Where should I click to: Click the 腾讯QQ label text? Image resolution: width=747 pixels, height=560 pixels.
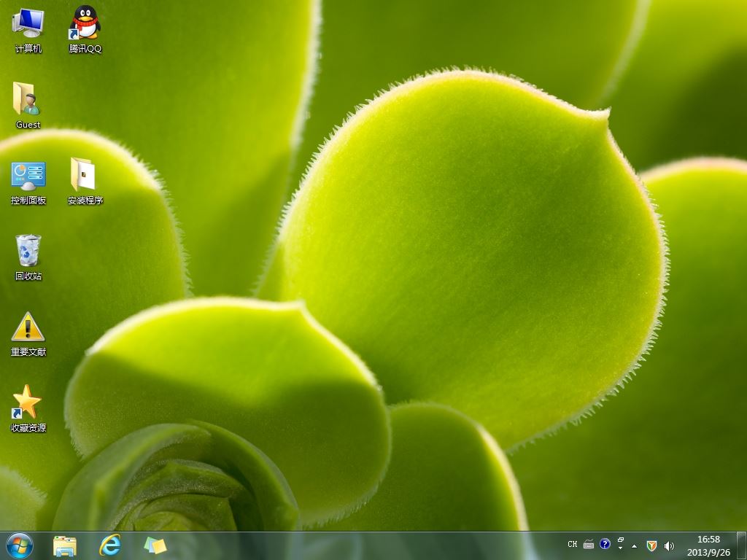coord(85,49)
